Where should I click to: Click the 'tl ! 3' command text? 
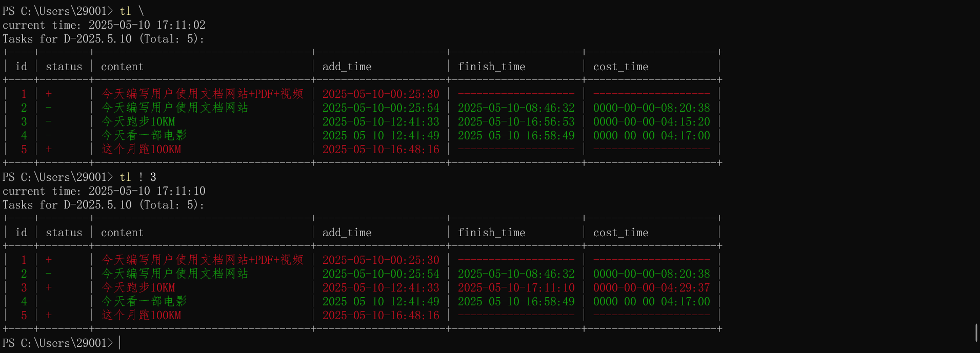click(137, 177)
